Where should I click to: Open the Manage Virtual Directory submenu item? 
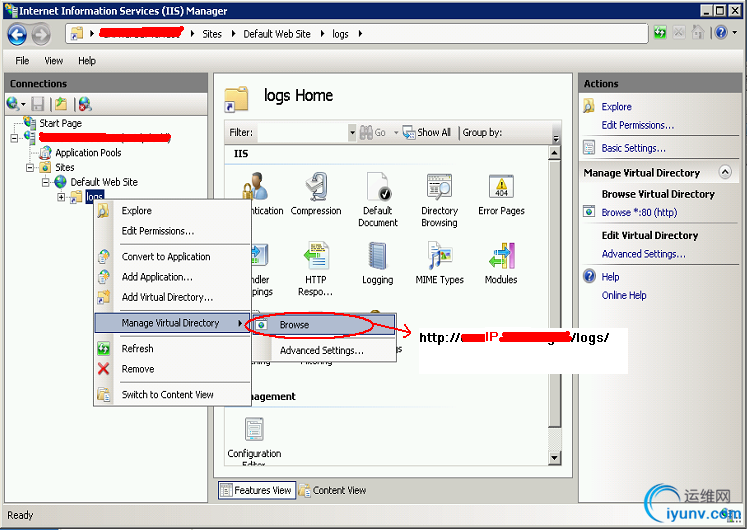pyautogui.click(x=172, y=323)
